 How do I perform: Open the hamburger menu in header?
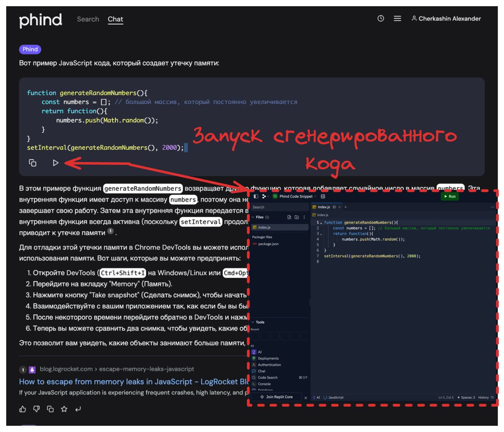(397, 19)
